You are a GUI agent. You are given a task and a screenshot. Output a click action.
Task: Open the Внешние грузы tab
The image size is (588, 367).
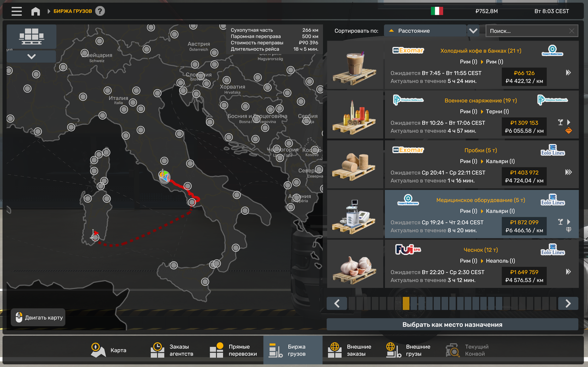(x=408, y=350)
